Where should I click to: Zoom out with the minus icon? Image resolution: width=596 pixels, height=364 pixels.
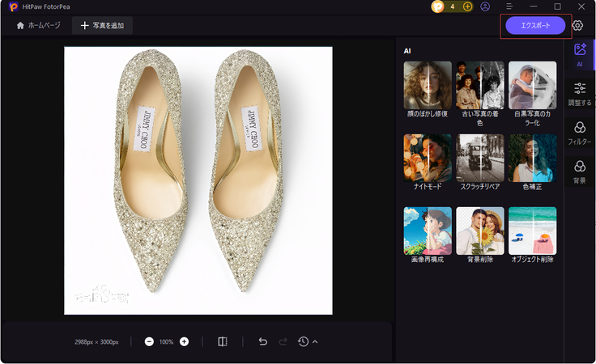149,341
